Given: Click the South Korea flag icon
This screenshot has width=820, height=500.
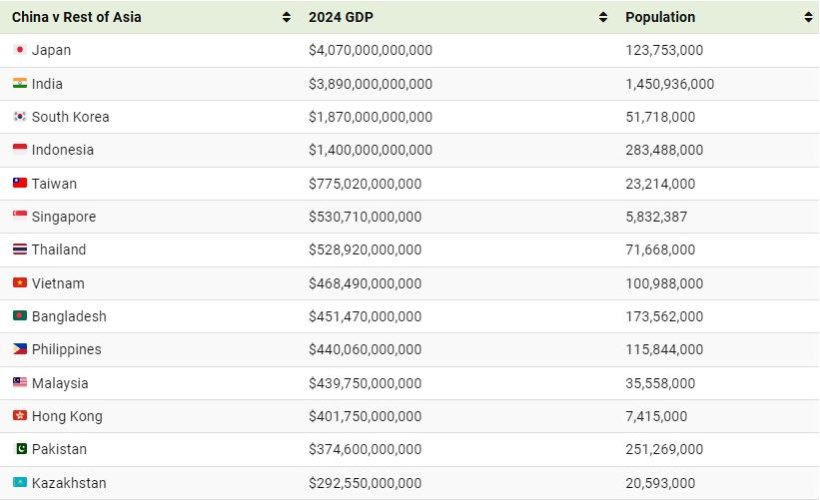Looking at the screenshot, I should click(x=19, y=117).
